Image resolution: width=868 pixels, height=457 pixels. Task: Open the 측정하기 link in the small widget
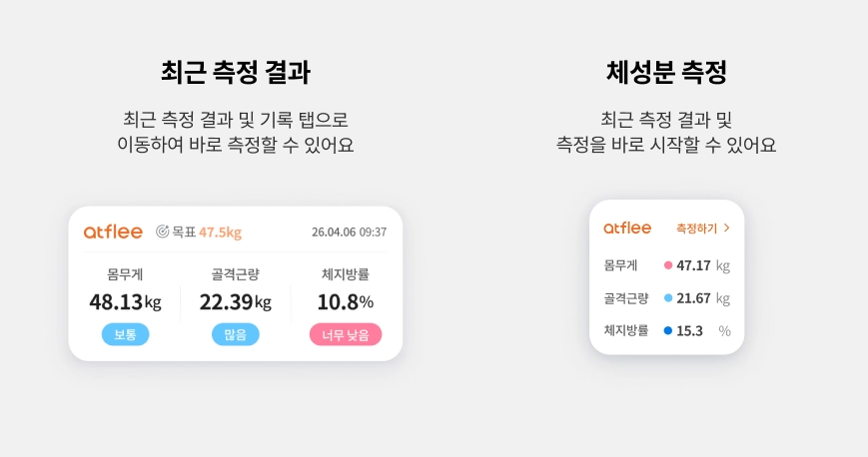point(697,228)
